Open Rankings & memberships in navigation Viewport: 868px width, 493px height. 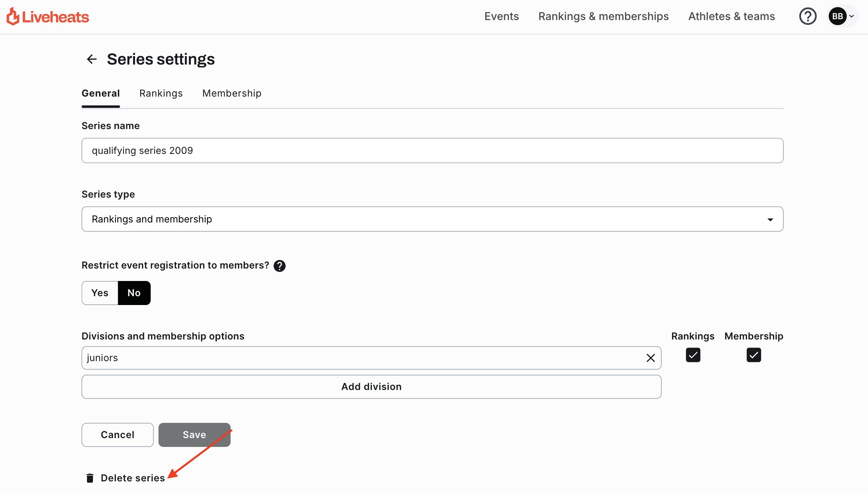[603, 16]
